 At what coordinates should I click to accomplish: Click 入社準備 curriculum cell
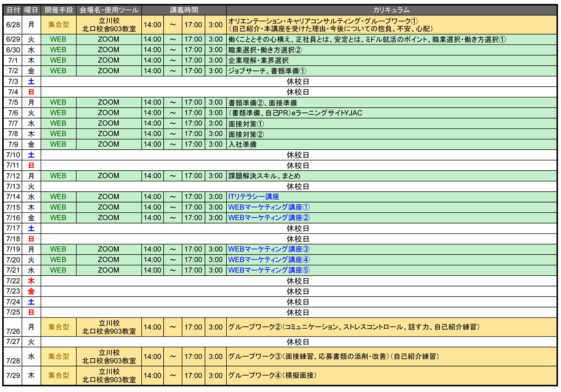391,144
